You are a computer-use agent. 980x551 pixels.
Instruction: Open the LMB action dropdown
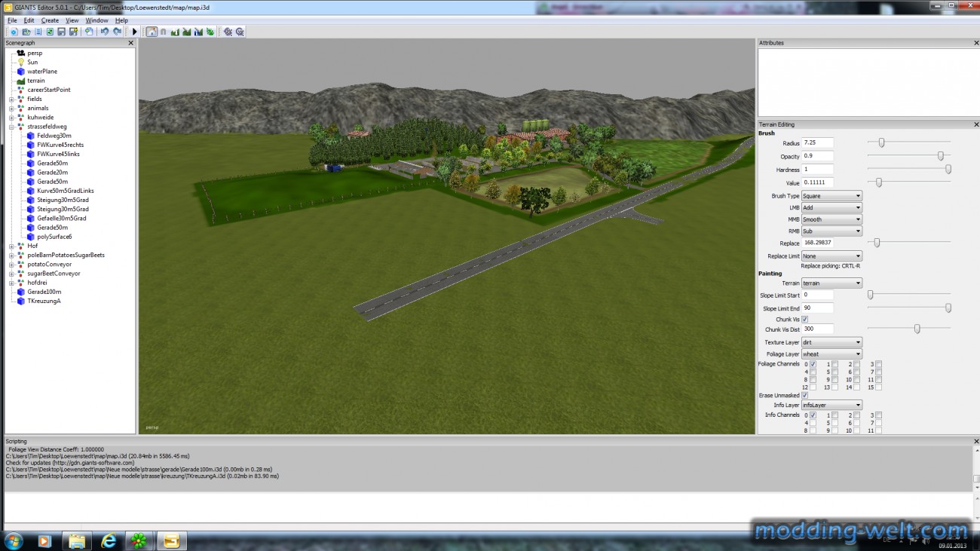pos(831,207)
